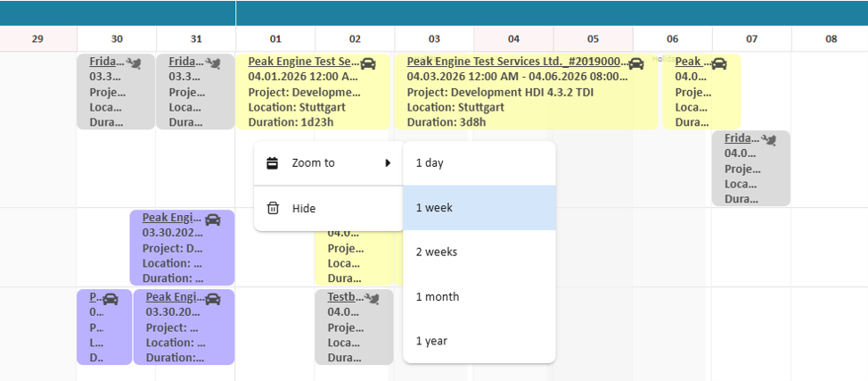
Task: Click day 02 column header
Action: [355, 39]
